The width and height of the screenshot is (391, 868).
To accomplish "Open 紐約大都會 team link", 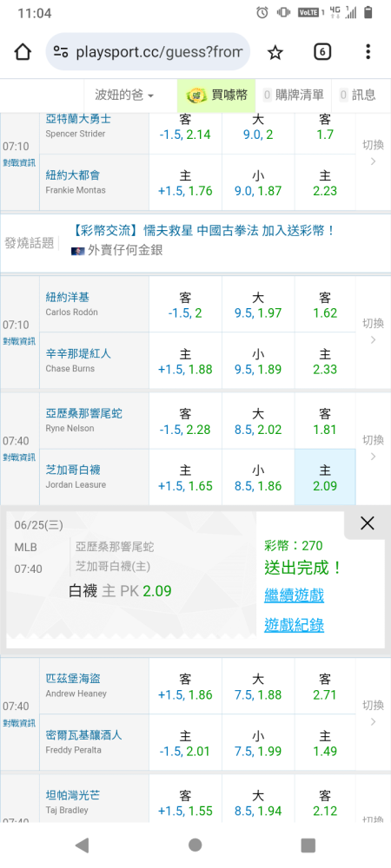I will (72, 175).
